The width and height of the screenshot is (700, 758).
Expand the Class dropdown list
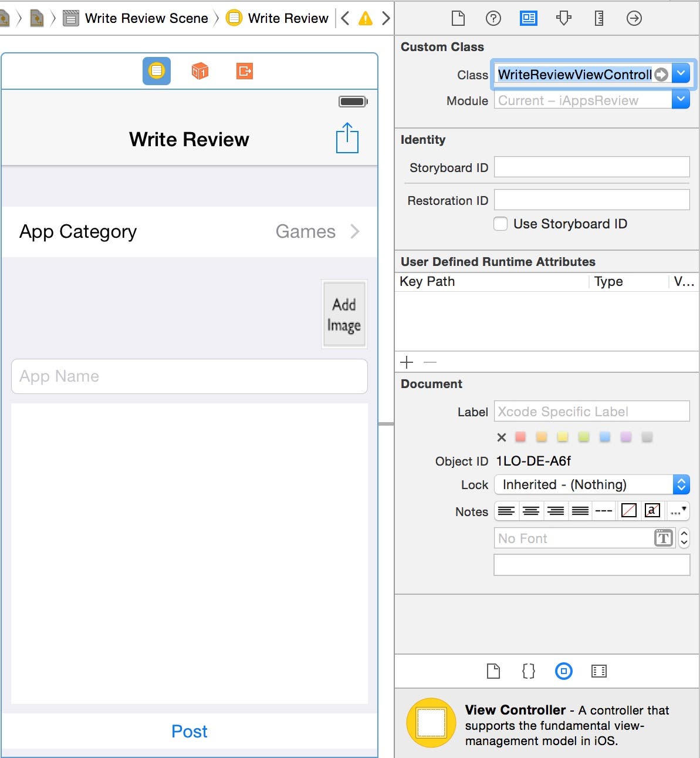[681, 74]
